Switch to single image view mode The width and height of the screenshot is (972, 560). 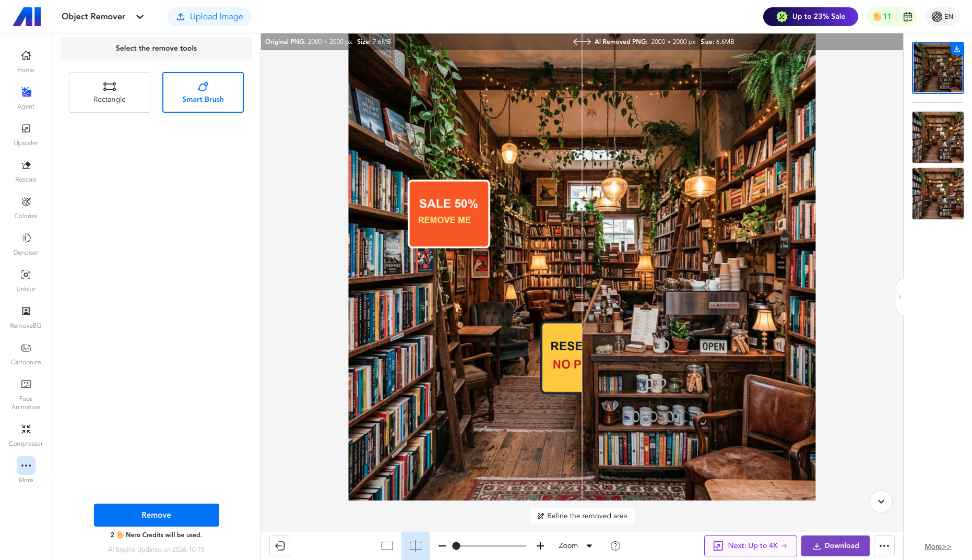click(x=387, y=546)
